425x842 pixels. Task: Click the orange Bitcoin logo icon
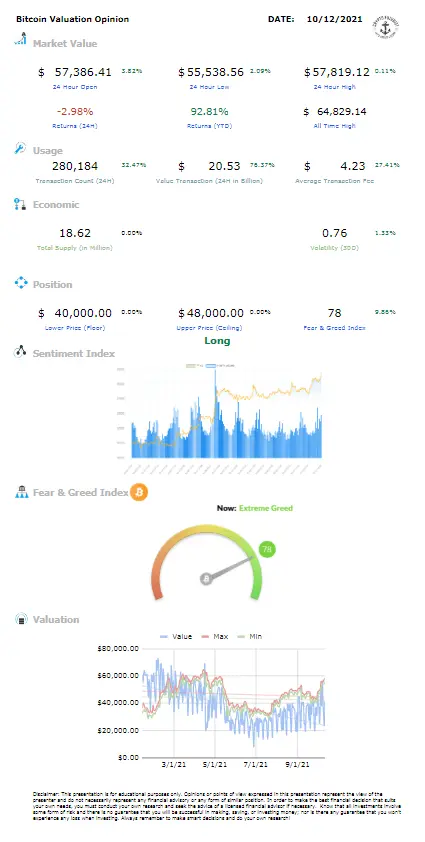[x=139, y=492]
